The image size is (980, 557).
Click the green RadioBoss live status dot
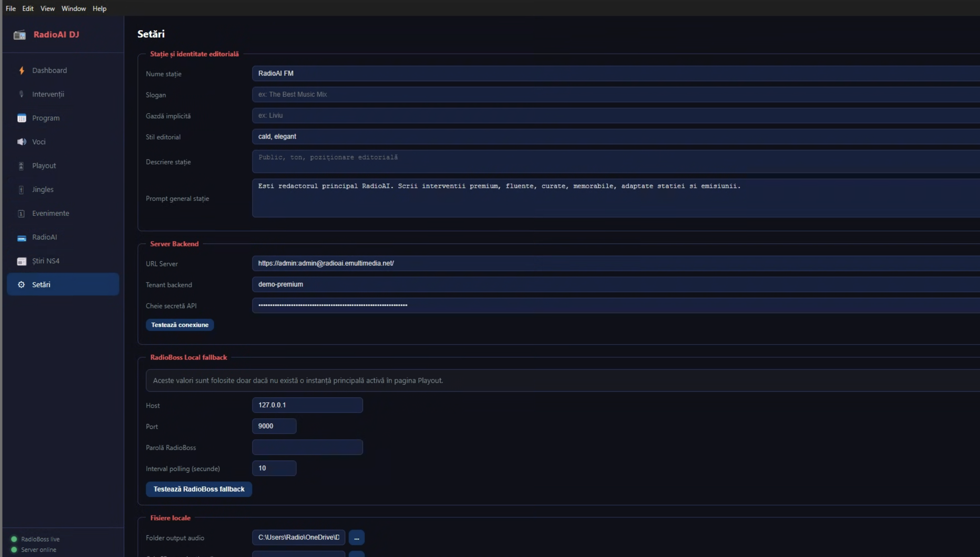14,539
